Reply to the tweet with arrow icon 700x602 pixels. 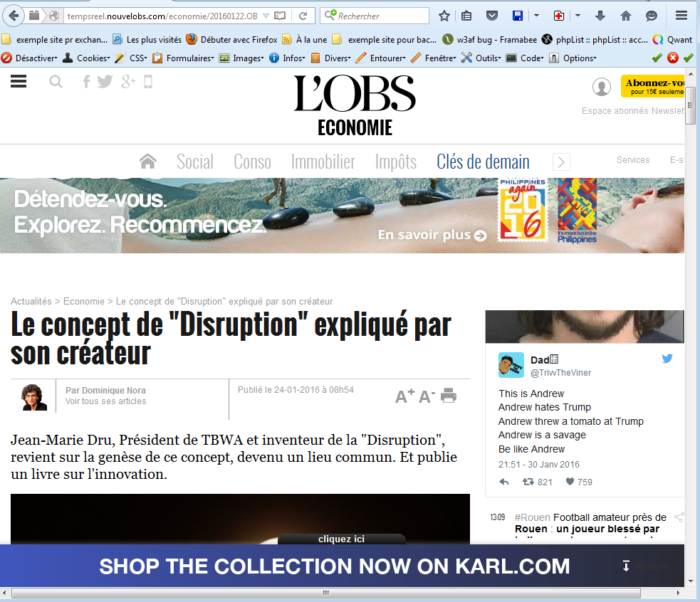[x=504, y=482]
